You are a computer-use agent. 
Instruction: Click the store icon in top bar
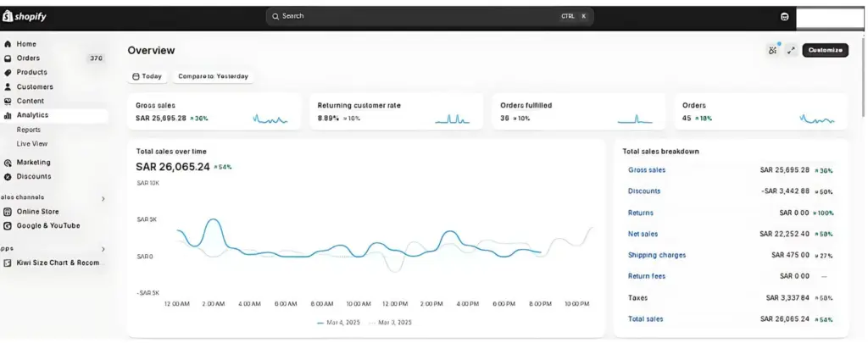tap(784, 16)
